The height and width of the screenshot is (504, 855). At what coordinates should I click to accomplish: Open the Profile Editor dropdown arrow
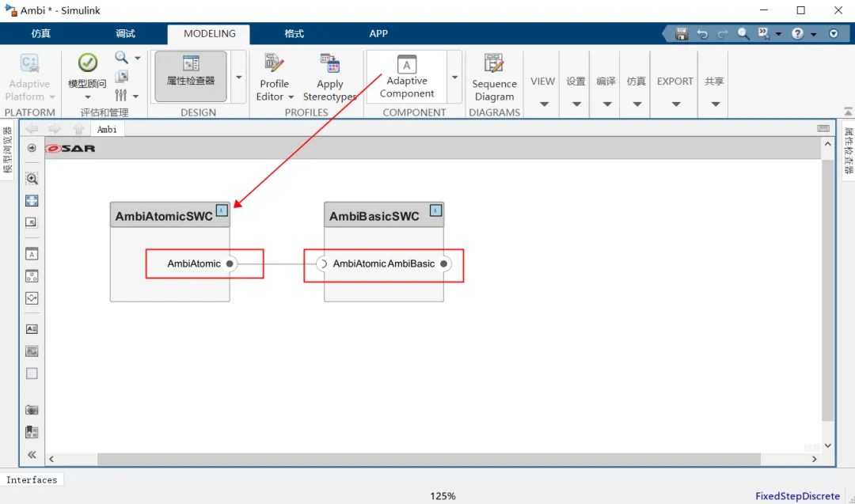click(291, 97)
